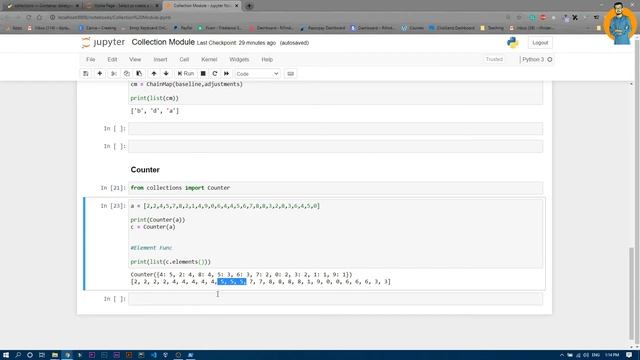Paste cells below
The image size is (640, 360).
coord(139,73)
